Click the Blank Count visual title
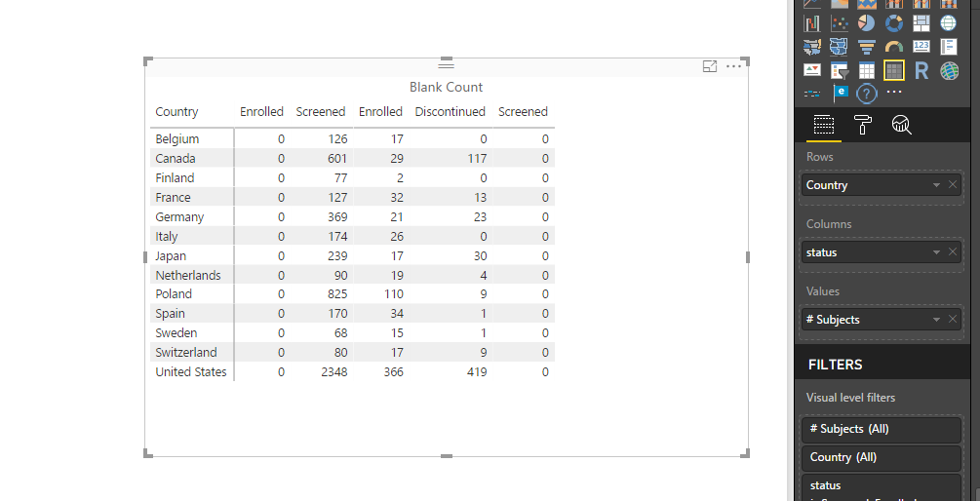Viewport: 980px width, 501px height. [x=447, y=88]
